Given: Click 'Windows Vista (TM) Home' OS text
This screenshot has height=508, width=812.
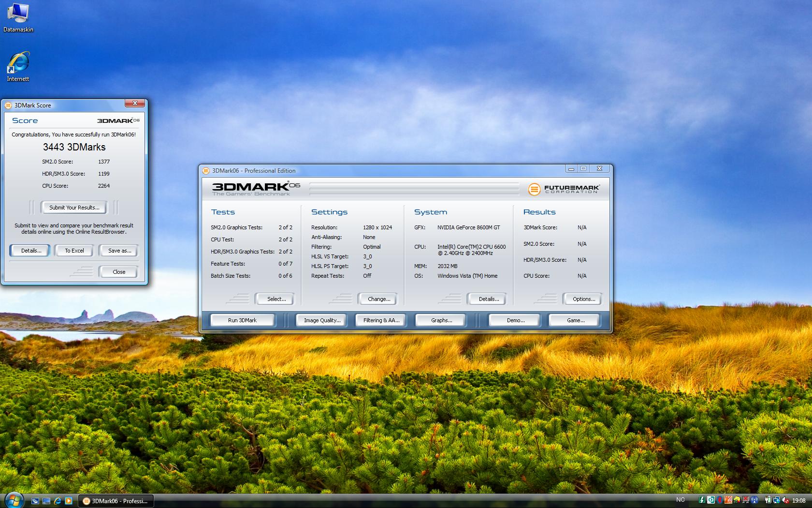Looking at the screenshot, I should click(467, 276).
